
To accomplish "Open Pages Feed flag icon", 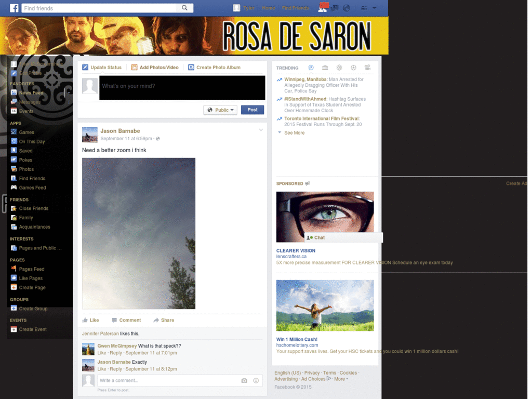I will 14,269.
